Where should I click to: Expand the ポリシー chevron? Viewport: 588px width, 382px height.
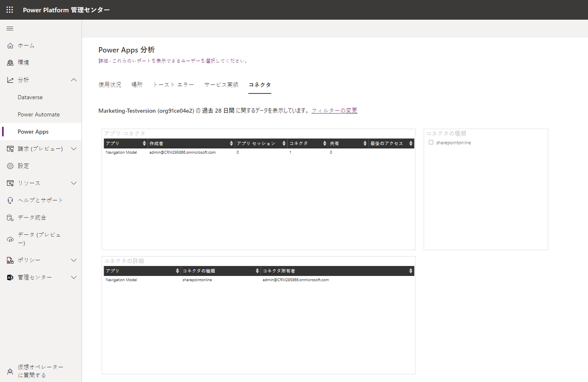pos(74,260)
